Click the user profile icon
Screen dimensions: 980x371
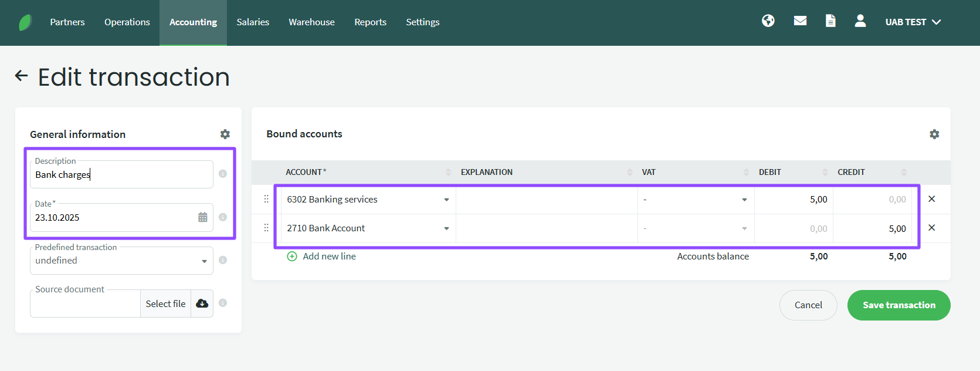(860, 21)
